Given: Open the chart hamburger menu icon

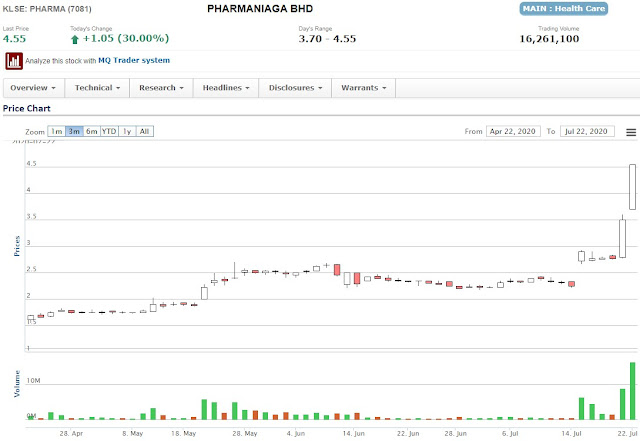Looking at the screenshot, I should click(x=631, y=132).
